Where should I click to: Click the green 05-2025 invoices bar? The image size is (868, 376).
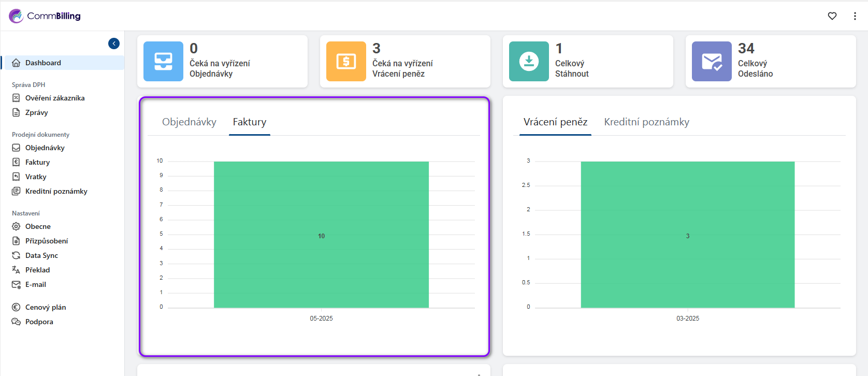[321, 235]
